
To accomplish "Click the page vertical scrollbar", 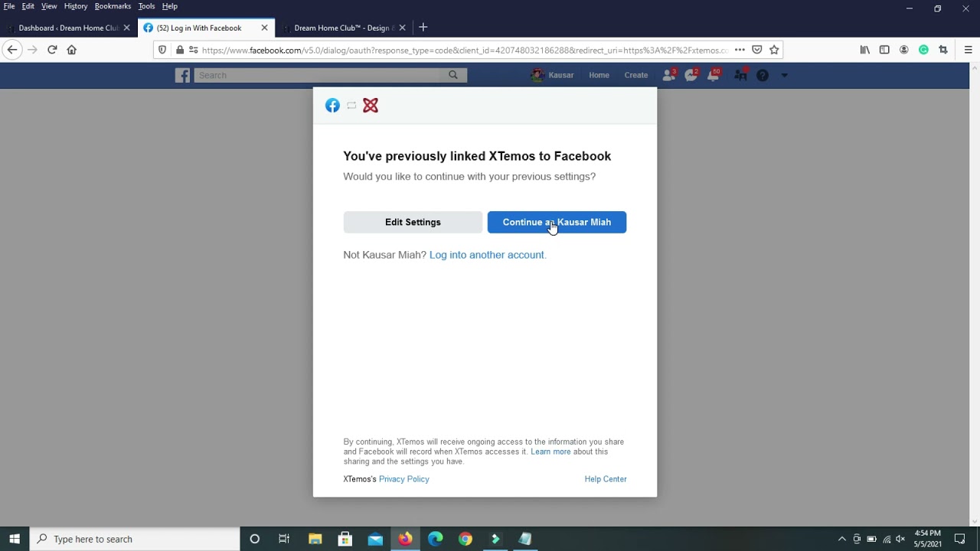I will click(x=975, y=295).
